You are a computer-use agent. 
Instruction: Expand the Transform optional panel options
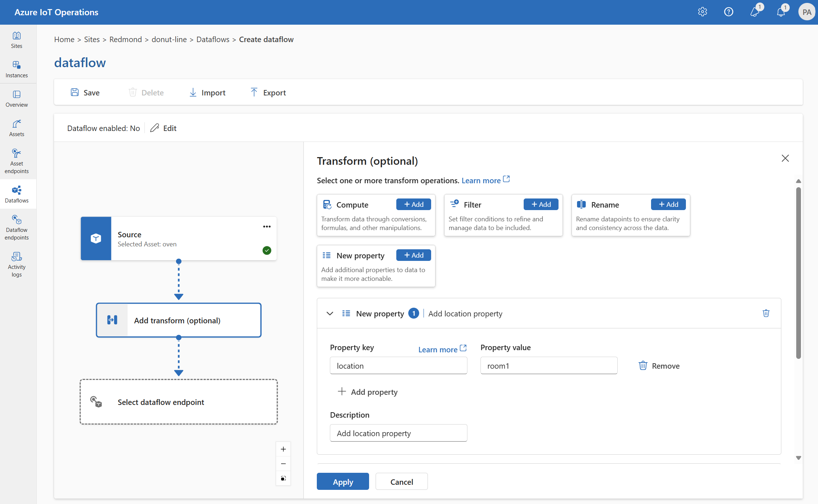[329, 313]
